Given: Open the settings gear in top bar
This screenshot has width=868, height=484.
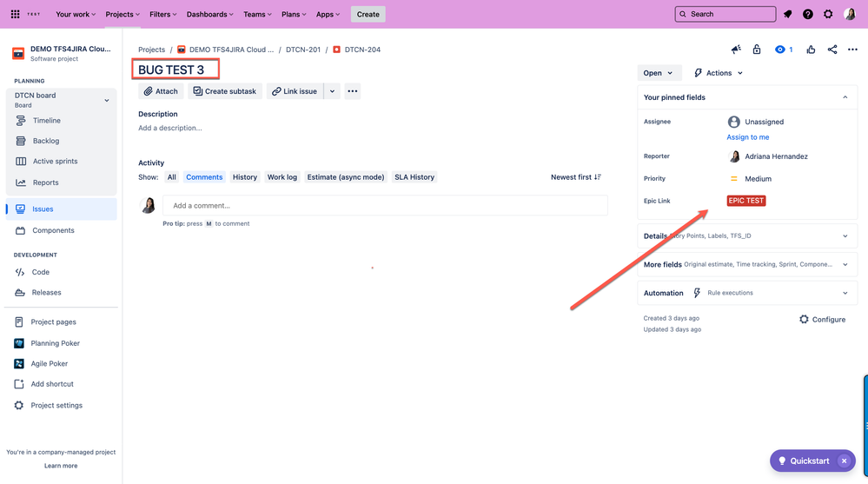Looking at the screenshot, I should [x=828, y=15].
